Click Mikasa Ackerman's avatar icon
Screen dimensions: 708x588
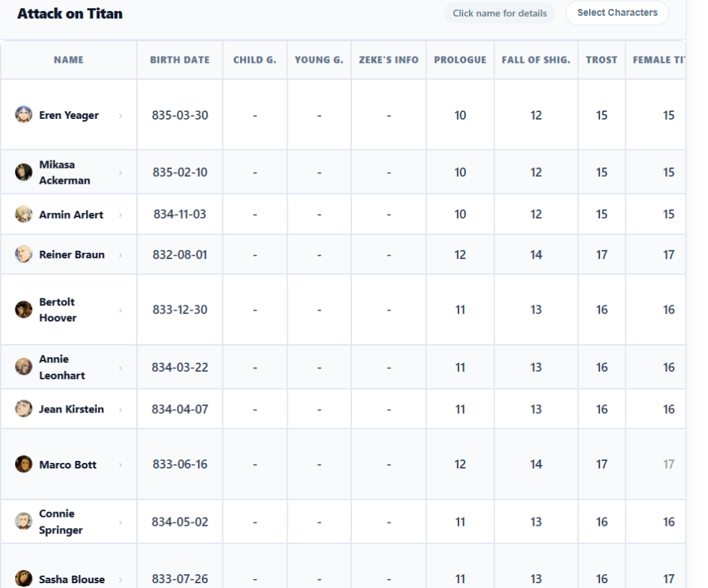tap(24, 172)
